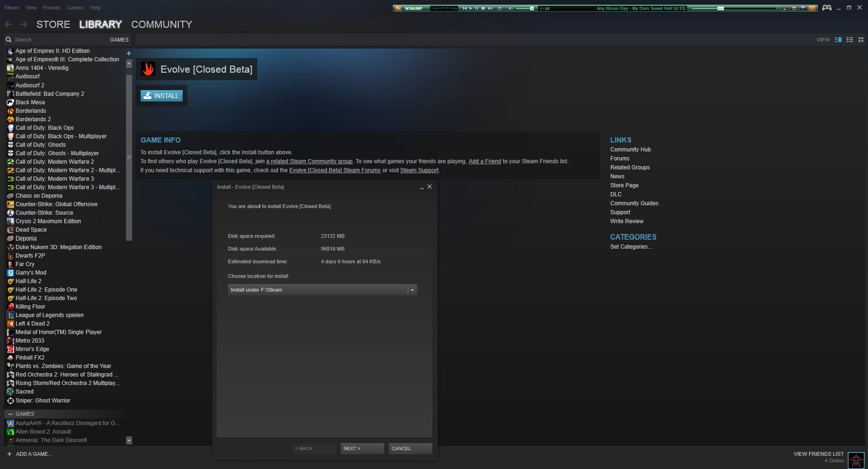Click NEXT in the install dialog
Screen dimensions: 868x469
tap(362, 448)
